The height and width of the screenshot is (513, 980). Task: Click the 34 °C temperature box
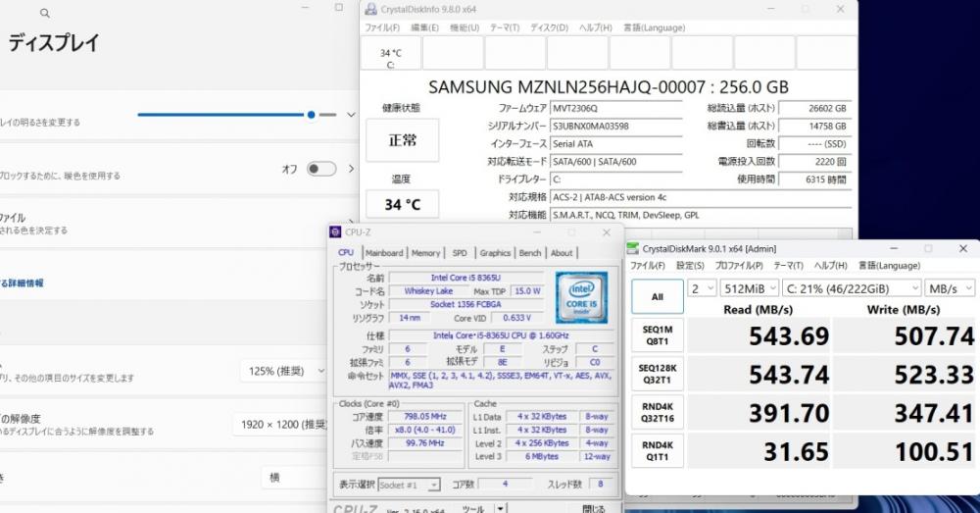tap(402, 205)
